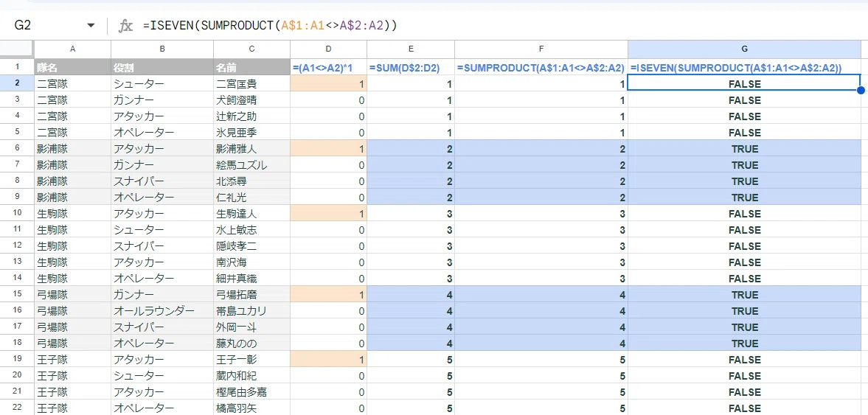Click TRUE cell in row 15
Screen dimensions: 868x415
[x=745, y=294]
